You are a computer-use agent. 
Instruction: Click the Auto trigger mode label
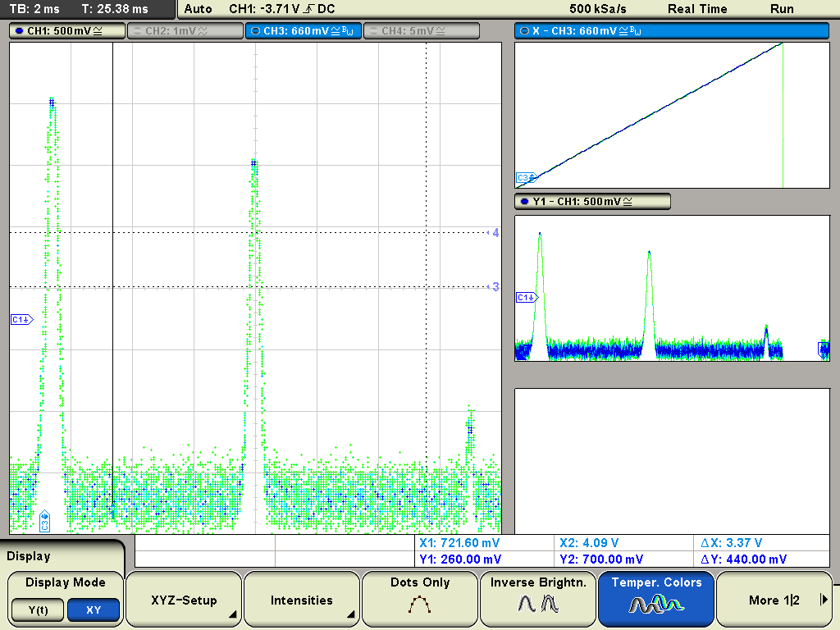(x=198, y=9)
